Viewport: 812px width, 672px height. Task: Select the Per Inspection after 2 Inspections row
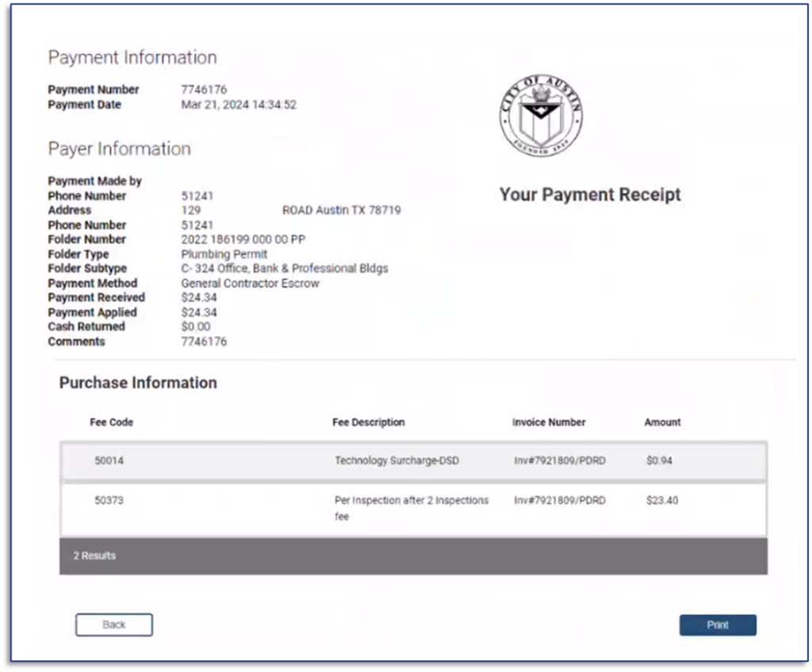click(412, 507)
